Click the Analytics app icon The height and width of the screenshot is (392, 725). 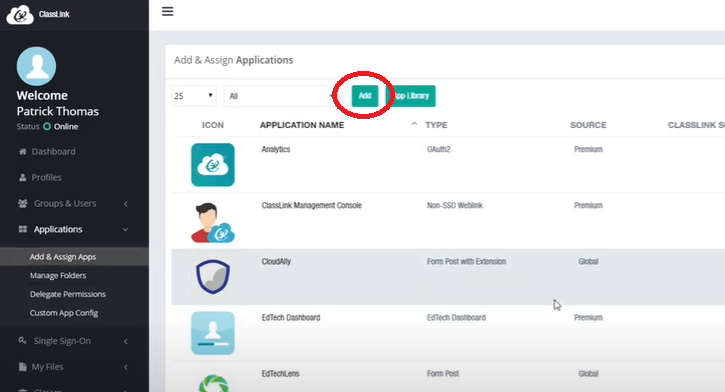(213, 165)
